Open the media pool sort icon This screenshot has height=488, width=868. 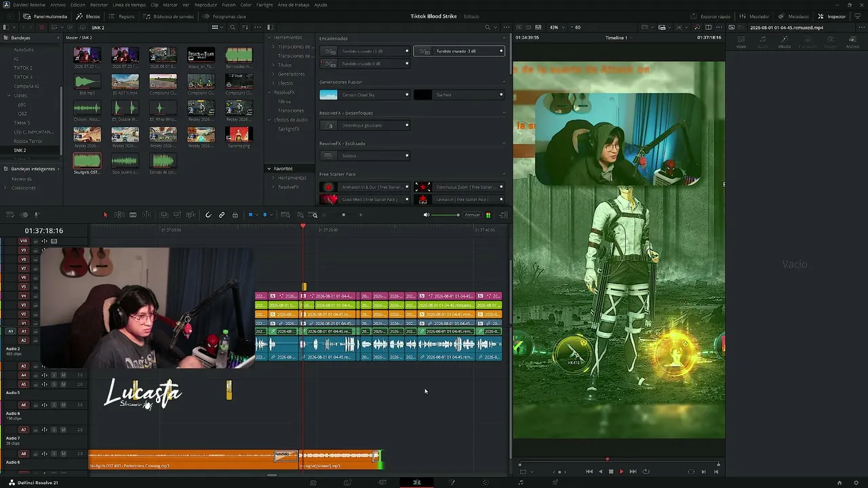(245, 27)
